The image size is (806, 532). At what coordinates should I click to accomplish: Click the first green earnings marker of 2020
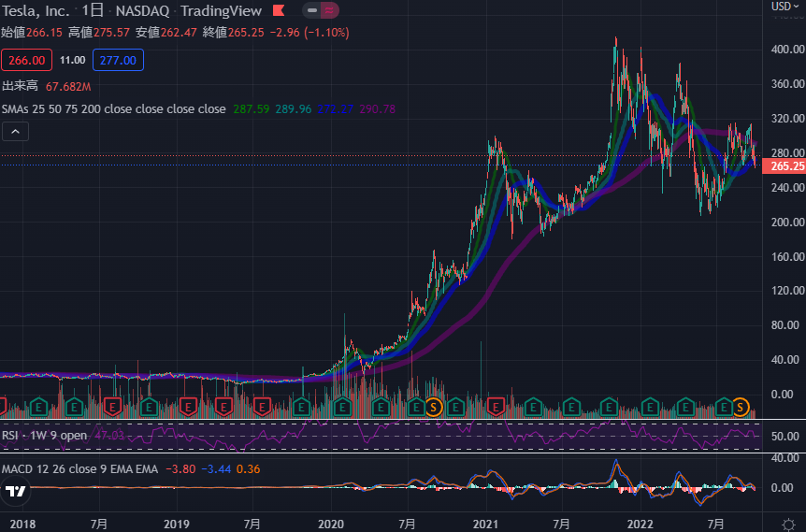click(342, 408)
